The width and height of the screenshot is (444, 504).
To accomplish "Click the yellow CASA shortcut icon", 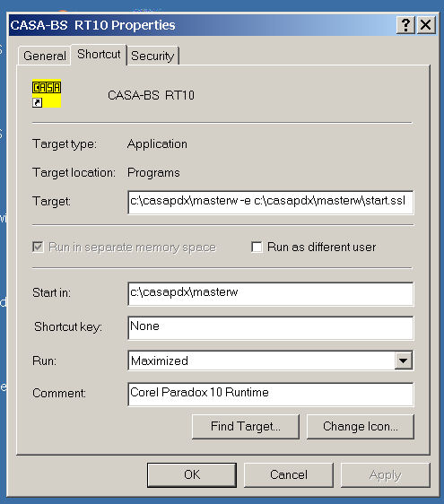I will coord(47,93).
